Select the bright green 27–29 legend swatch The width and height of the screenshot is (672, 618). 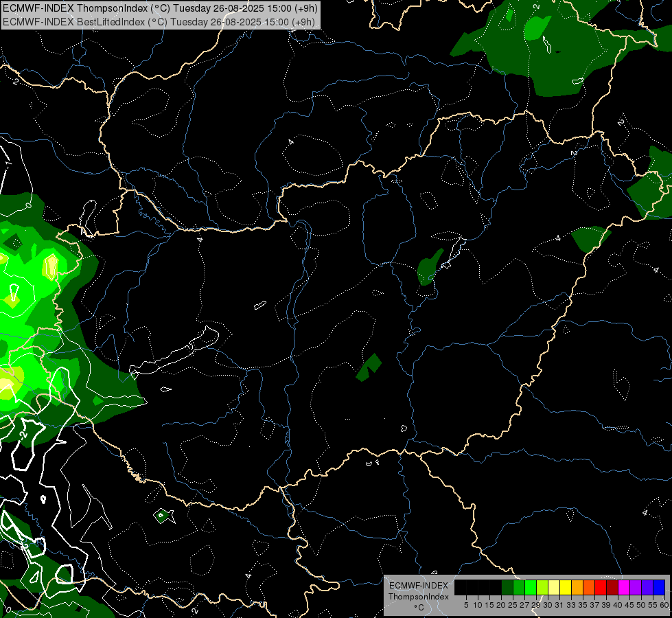(x=531, y=587)
